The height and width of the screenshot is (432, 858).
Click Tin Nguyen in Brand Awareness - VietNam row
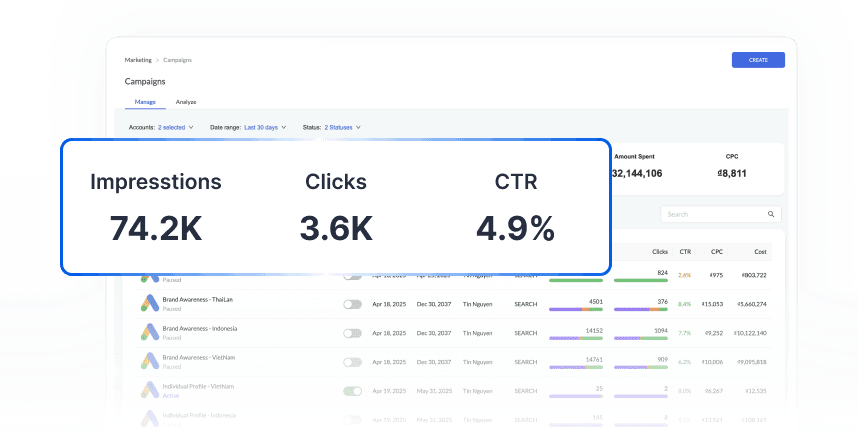click(x=478, y=362)
